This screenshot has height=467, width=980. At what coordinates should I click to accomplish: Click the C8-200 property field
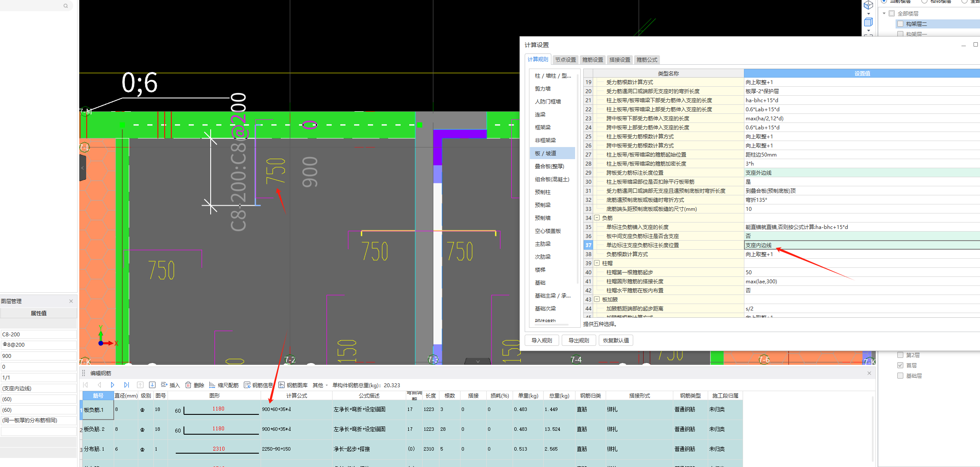39,334
